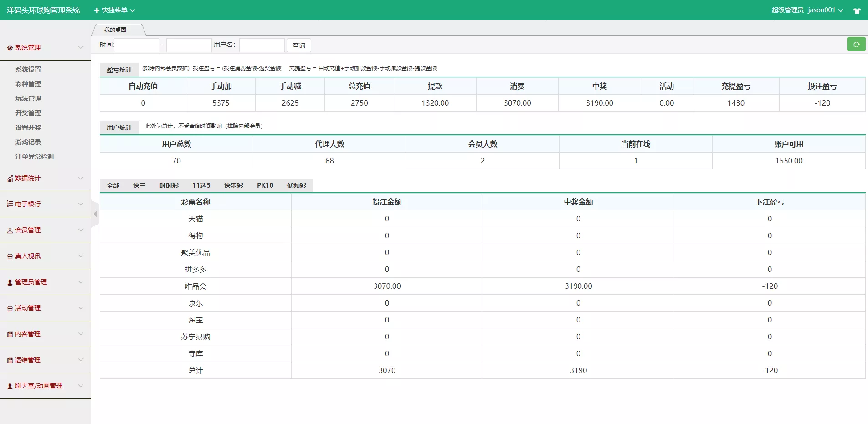Open the 快捷菜单 dropdown
The width and height of the screenshot is (868, 424).
[x=114, y=10]
